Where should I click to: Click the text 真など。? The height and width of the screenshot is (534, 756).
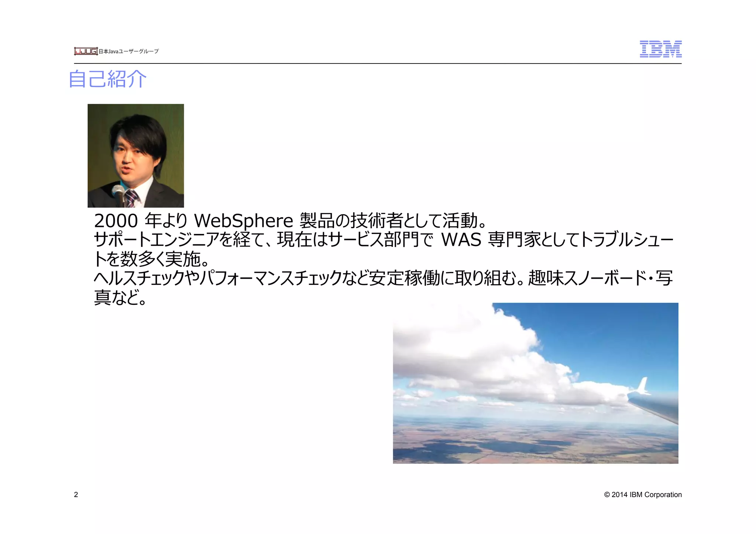click(x=120, y=297)
